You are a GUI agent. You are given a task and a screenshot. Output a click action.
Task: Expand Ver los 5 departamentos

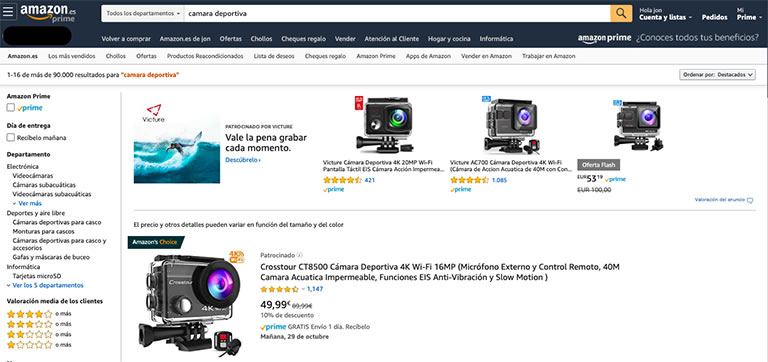tap(45, 286)
